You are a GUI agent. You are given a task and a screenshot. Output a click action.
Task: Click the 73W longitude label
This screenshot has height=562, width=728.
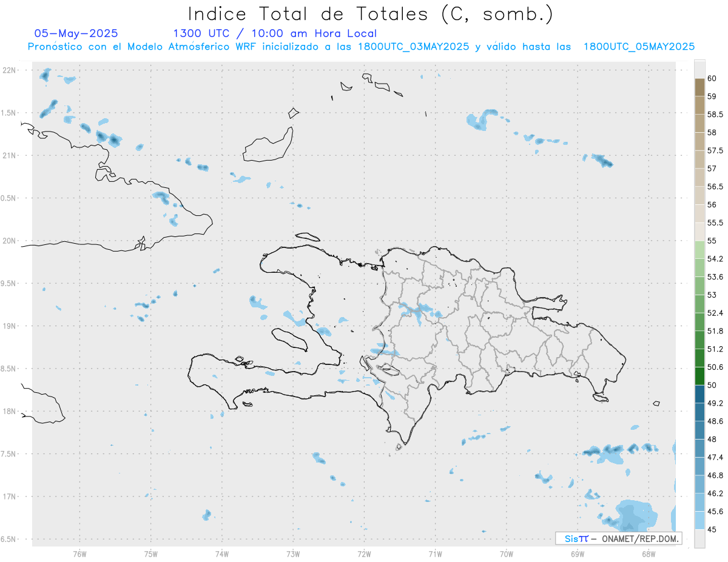point(293,554)
